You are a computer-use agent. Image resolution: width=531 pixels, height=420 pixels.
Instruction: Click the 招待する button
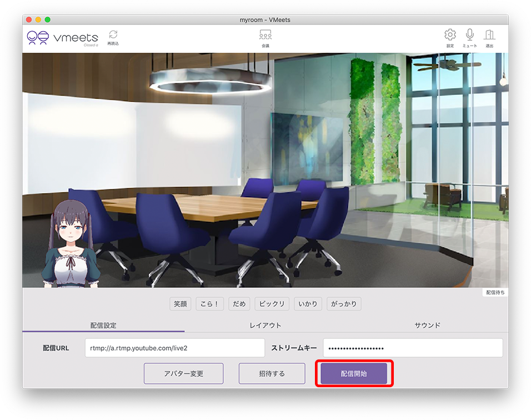tap(272, 373)
